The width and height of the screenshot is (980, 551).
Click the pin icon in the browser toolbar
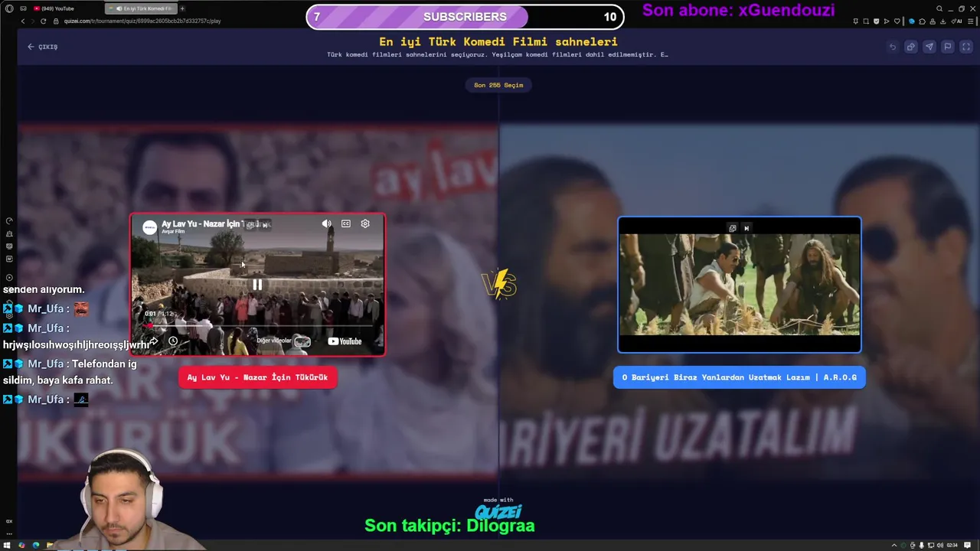point(856,21)
